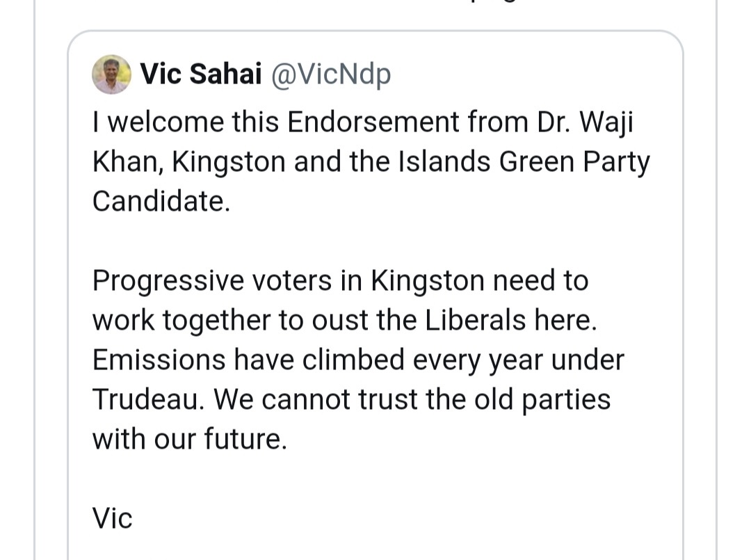Open Vic Sahai's profile picture avatar
Viewport: 751px width, 560px height.
(111, 74)
